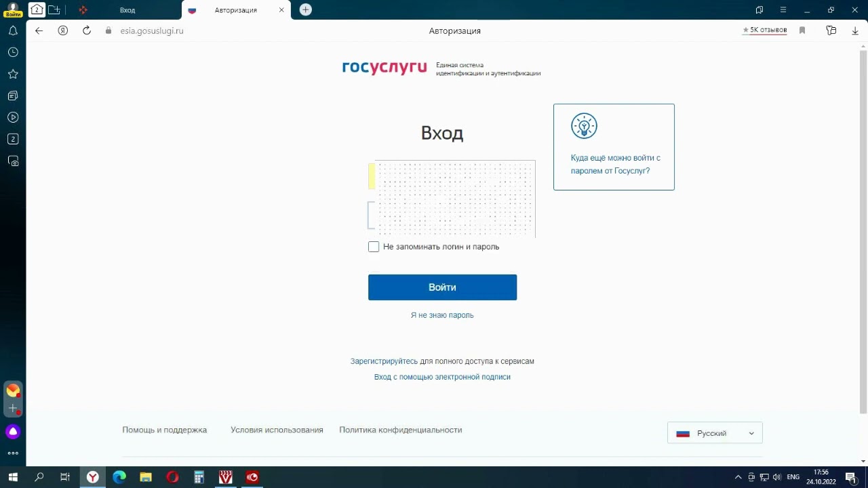
Task: Bookmark this page
Action: (802, 30)
